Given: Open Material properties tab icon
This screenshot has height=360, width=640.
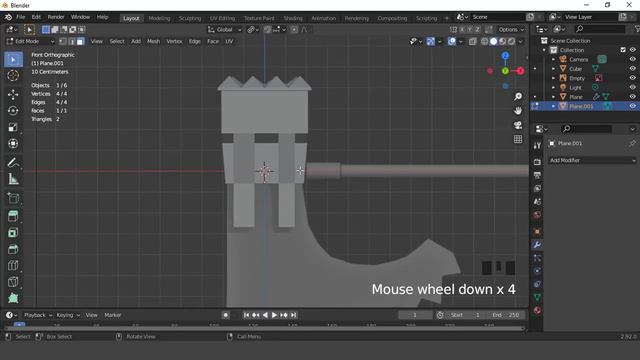Looking at the screenshot, I should [537, 310].
